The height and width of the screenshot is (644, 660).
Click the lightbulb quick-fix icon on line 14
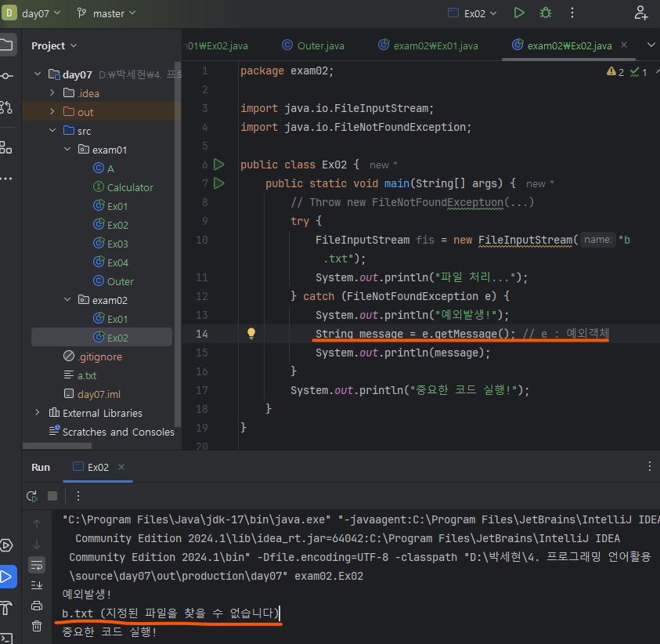pyautogui.click(x=251, y=334)
